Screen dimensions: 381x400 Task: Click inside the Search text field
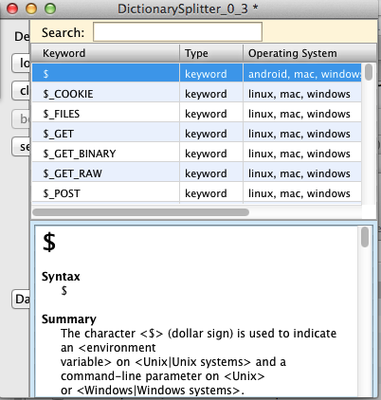click(x=177, y=32)
